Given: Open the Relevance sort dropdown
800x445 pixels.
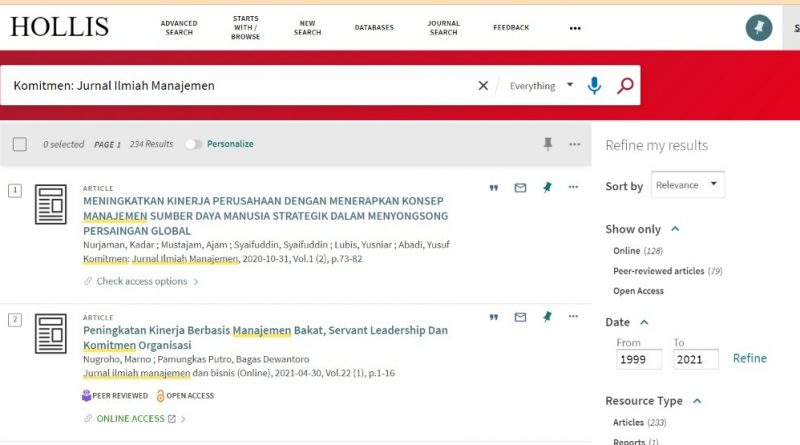Looking at the screenshot, I should point(688,185).
